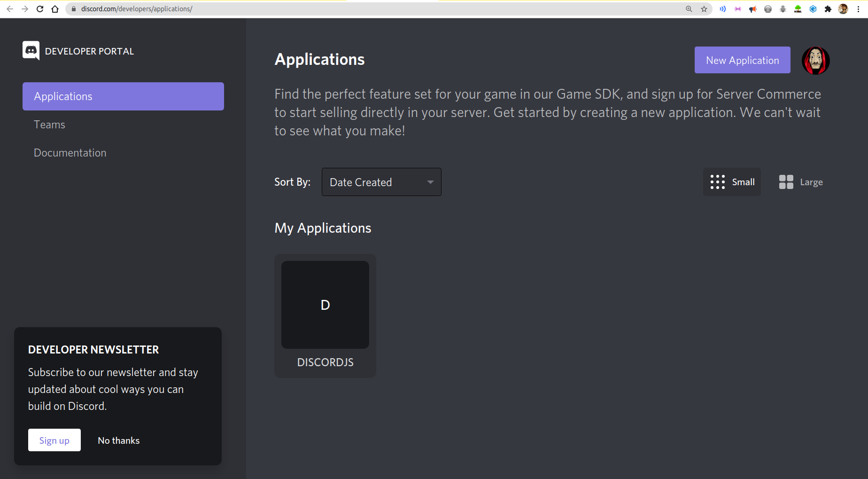Click the browser forward arrow
Screen dimensions: 868x479
point(25,9)
